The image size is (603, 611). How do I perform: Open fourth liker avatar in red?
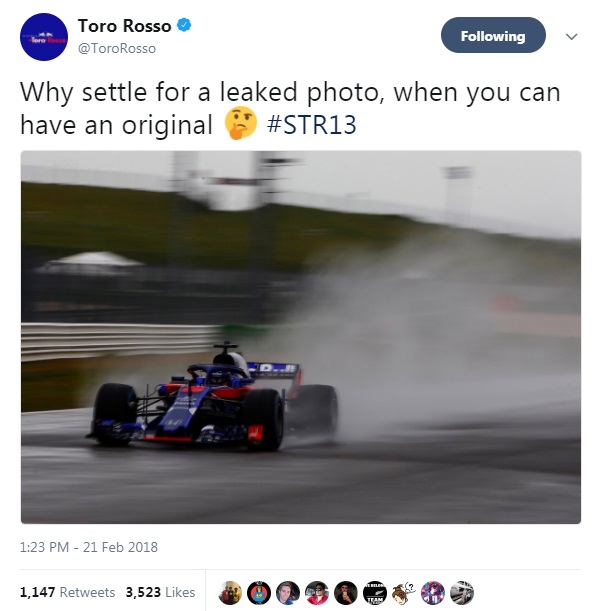[317, 593]
